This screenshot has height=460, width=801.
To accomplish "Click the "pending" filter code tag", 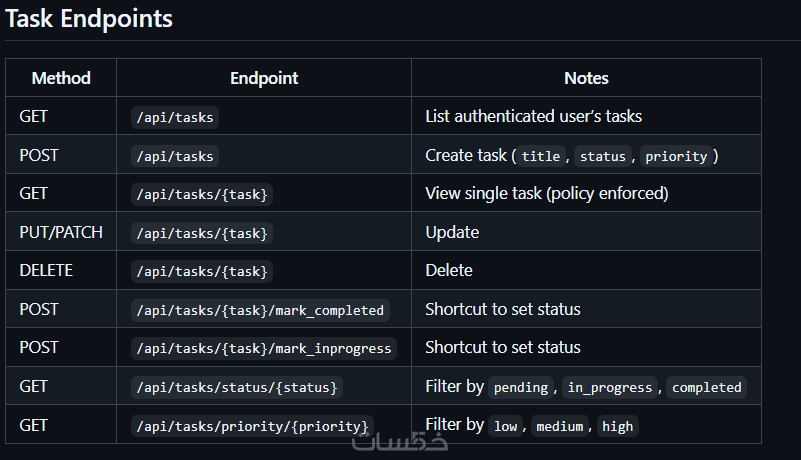I will (x=521, y=387).
